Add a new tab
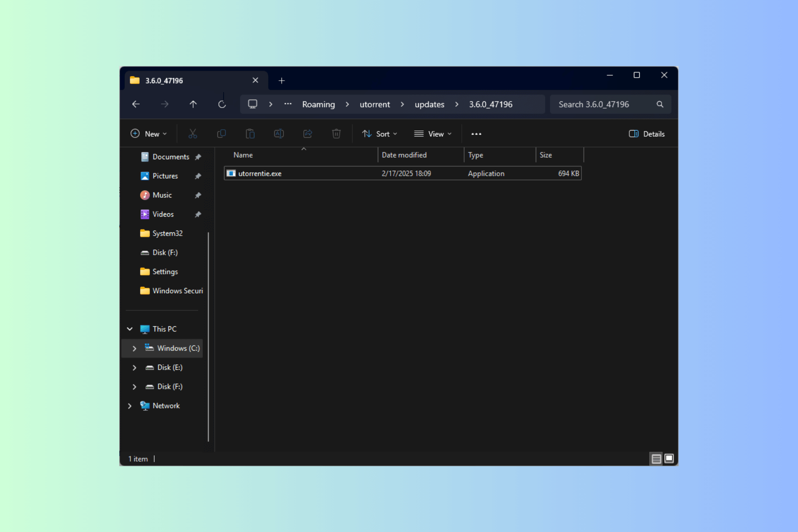 pyautogui.click(x=281, y=81)
